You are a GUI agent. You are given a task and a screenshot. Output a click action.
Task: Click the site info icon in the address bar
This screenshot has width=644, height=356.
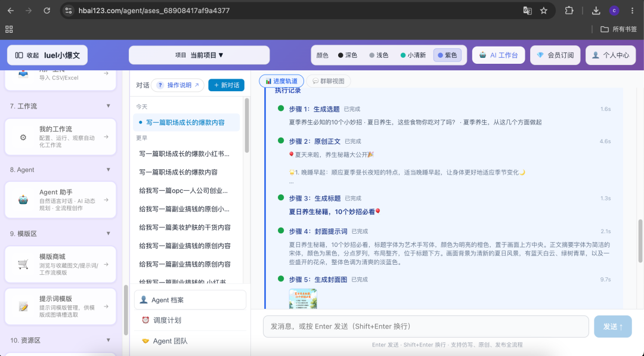click(x=69, y=11)
